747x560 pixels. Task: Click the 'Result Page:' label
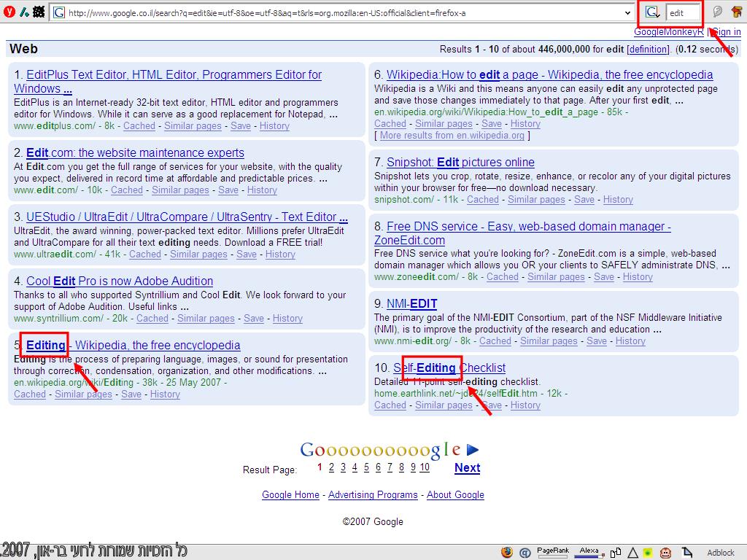pos(270,470)
